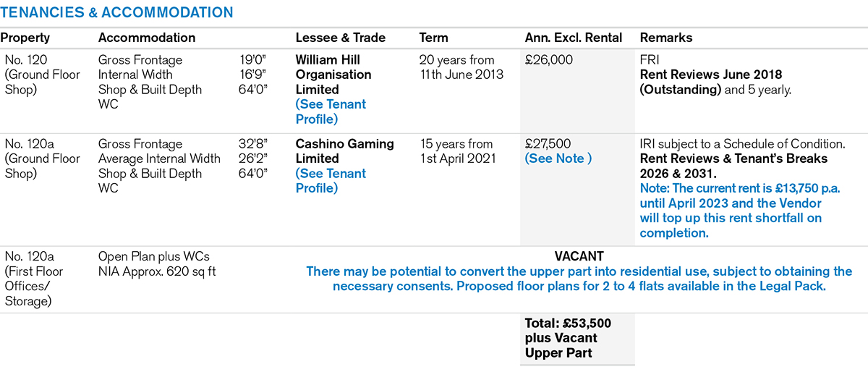Click the 15 years from 1st April 2021 term
Image resolution: width=868 pixels, height=372 pixels.
pos(458,151)
